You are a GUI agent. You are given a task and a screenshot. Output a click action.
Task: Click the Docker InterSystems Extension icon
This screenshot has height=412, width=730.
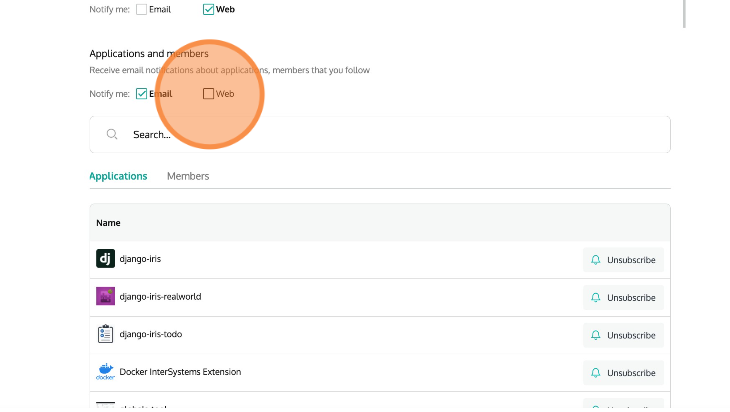(x=105, y=372)
